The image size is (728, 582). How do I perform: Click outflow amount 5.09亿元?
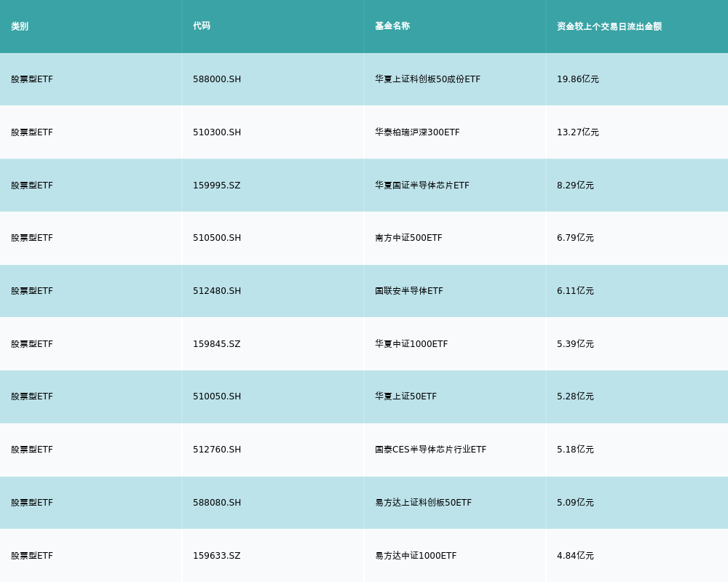575,503
